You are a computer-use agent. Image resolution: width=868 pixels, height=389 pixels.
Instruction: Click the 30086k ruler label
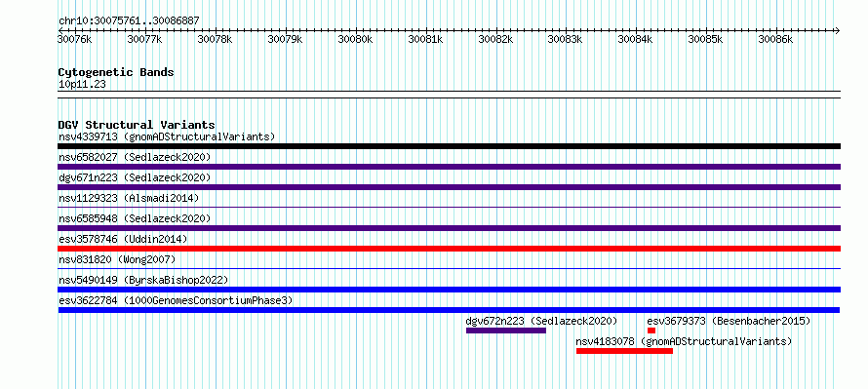tap(775, 39)
